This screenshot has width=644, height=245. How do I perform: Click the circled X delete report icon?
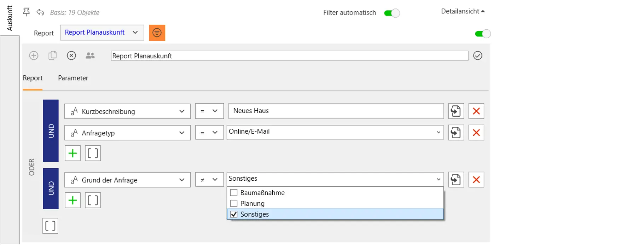pyautogui.click(x=71, y=56)
